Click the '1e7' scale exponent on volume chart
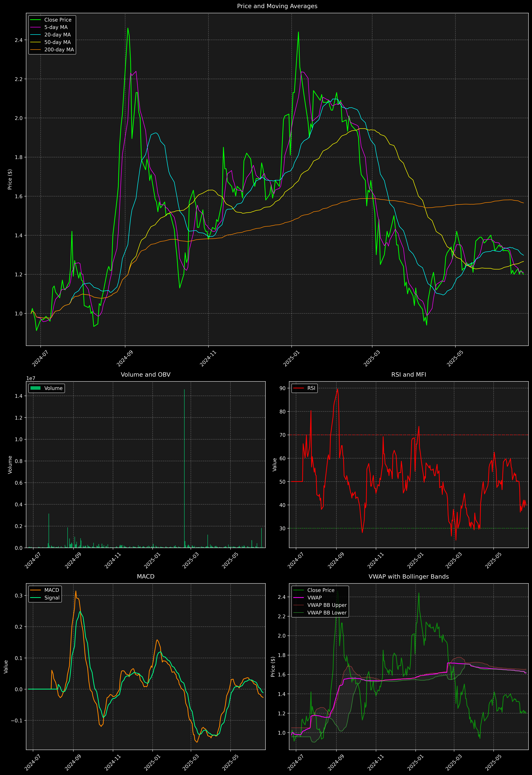The height and width of the screenshot is (775, 532). point(31,379)
